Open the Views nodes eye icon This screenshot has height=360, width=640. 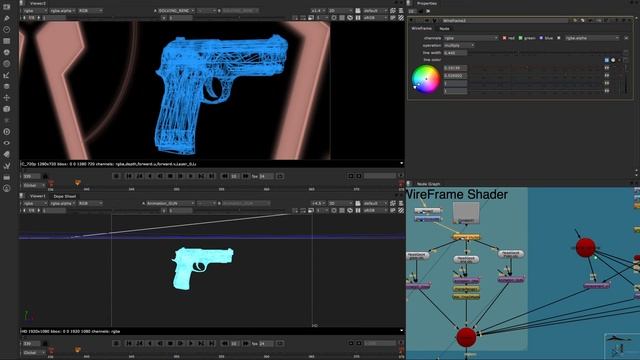click(7, 143)
